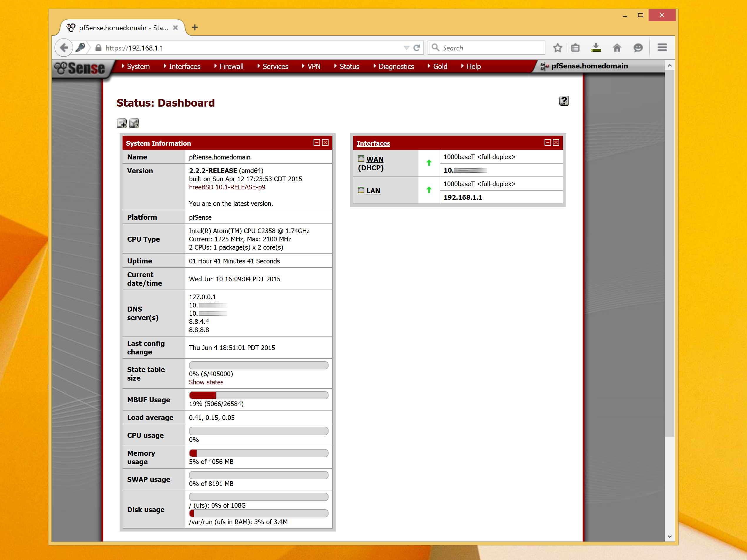This screenshot has width=747, height=560.
Task: Click the MBUF Usage progress bar
Action: click(259, 395)
